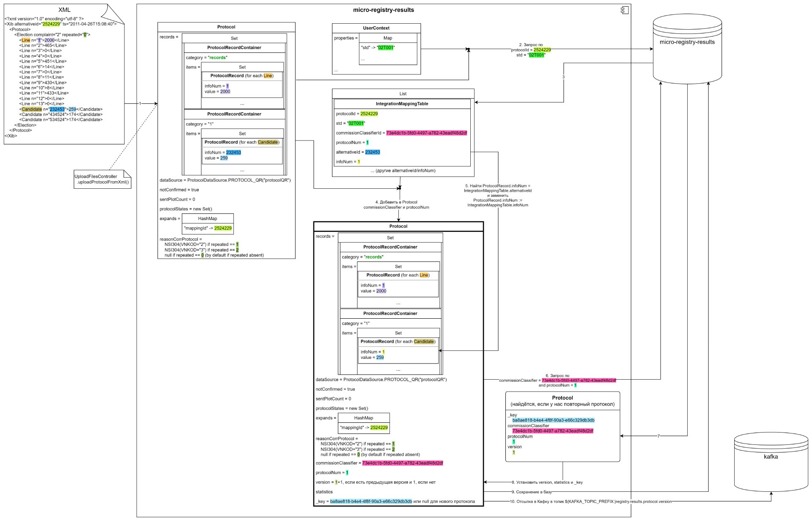Click the Candidate n="232453" line in the XML
This screenshot has width=812, height=521.
[61, 109]
